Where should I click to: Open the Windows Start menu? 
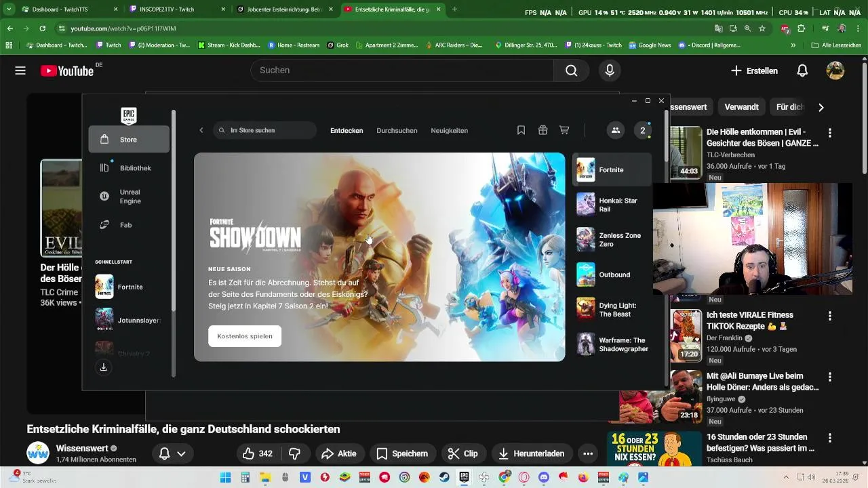click(x=225, y=477)
